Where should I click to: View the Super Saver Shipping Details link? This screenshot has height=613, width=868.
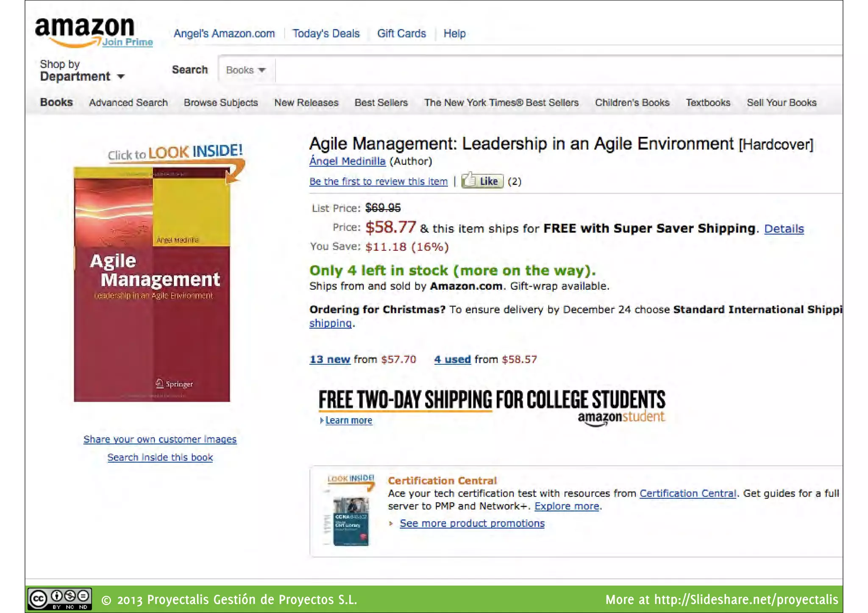point(784,229)
